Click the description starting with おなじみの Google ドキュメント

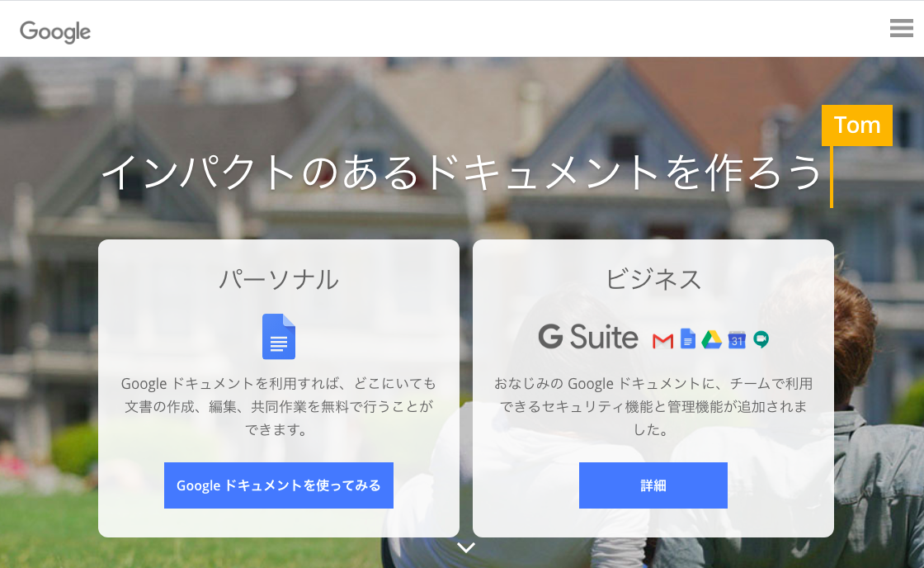click(653, 406)
